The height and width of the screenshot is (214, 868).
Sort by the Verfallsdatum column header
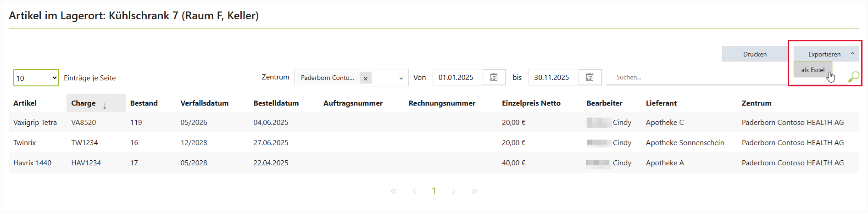pyautogui.click(x=204, y=103)
